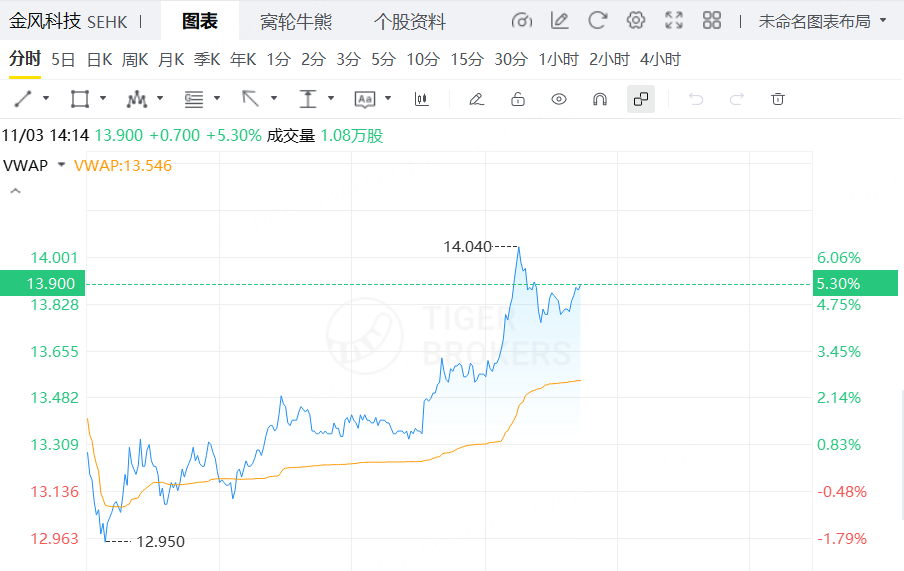
Task: Select the 1分 interval
Action: click(278, 59)
